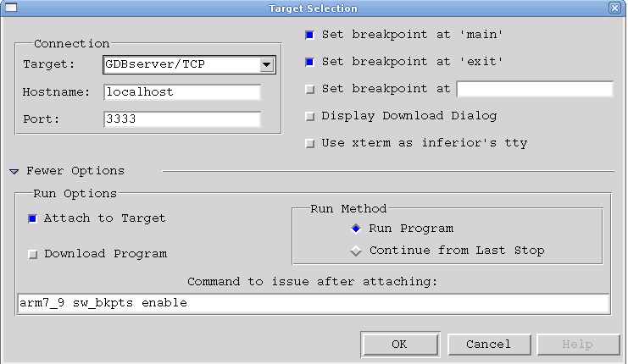Enable Display Download Dialog option
This screenshot has width=628, height=364.
309,116
